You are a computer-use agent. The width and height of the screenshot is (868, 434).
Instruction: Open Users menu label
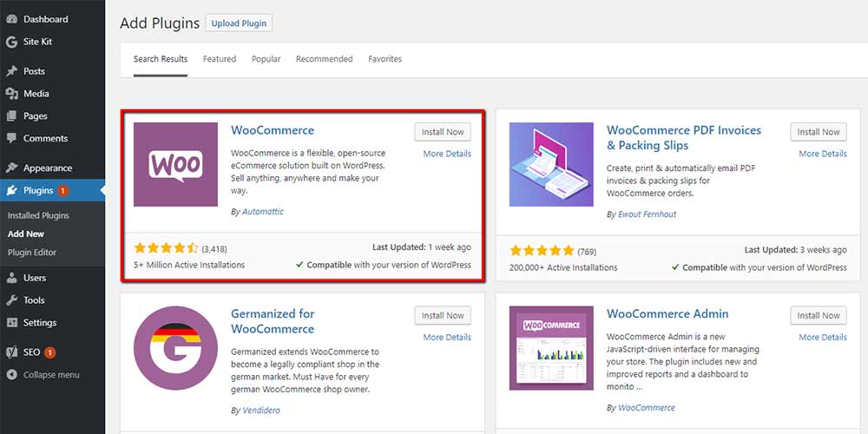click(35, 278)
